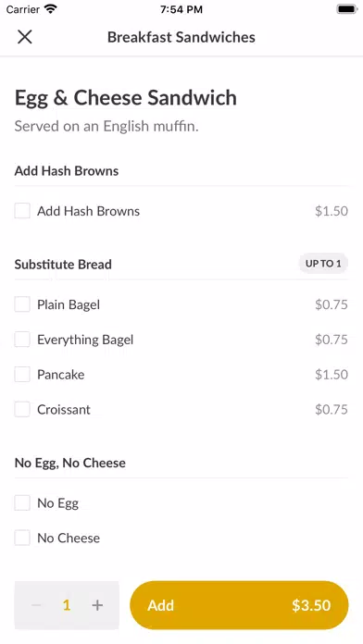This screenshot has height=644, width=363.
Task: Increase quantity with the plus icon
Action: pyautogui.click(x=97, y=605)
